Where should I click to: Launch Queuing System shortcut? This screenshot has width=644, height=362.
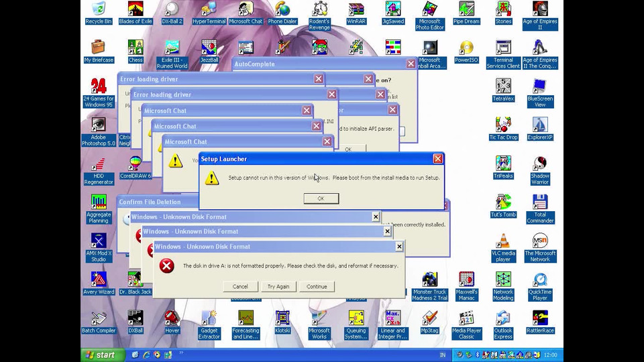click(356, 324)
